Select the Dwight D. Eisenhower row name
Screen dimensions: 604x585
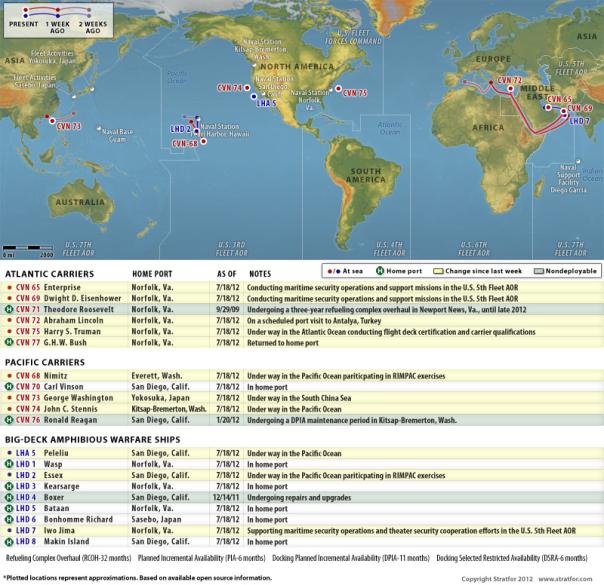point(82,298)
